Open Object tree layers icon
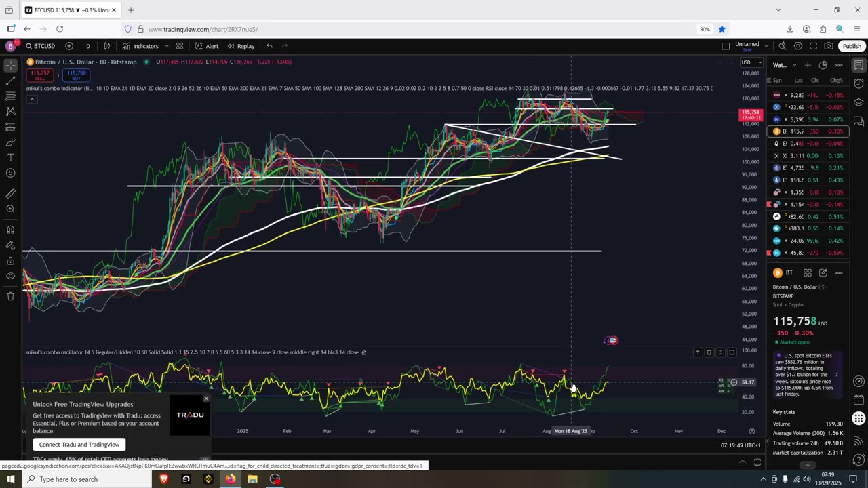 point(859,102)
